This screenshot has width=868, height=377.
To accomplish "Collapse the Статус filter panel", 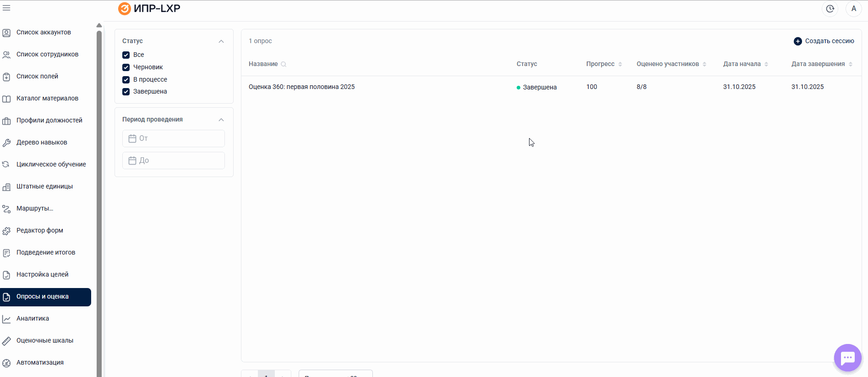I will point(221,41).
